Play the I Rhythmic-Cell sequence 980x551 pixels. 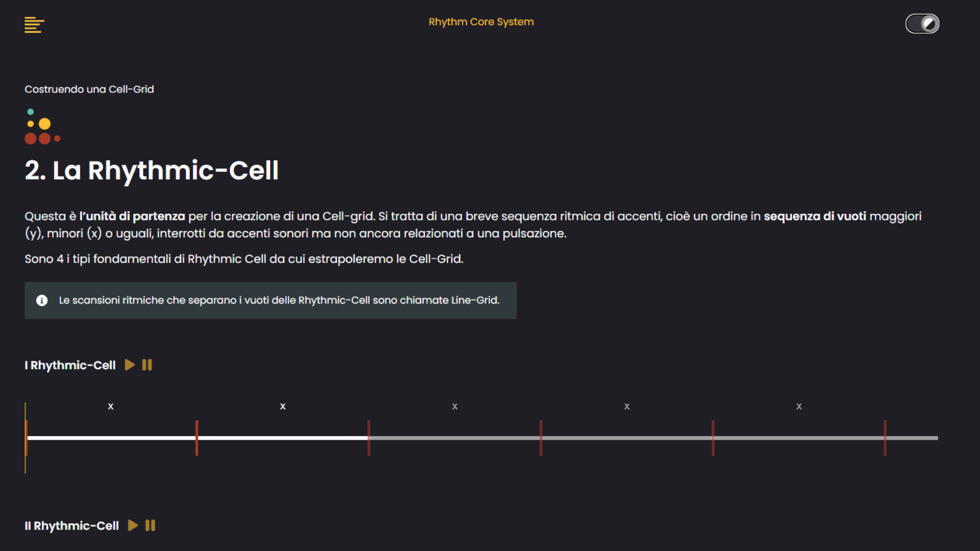coord(130,365)
